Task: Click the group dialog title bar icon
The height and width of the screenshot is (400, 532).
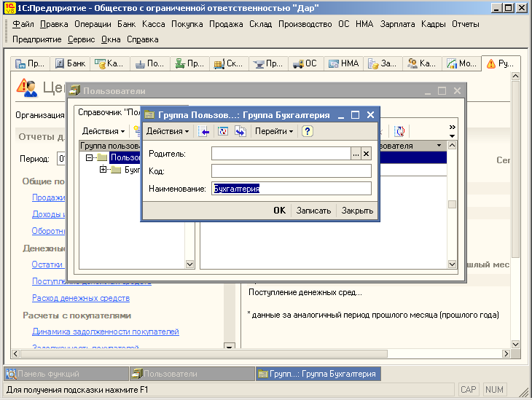Action: 149,115
